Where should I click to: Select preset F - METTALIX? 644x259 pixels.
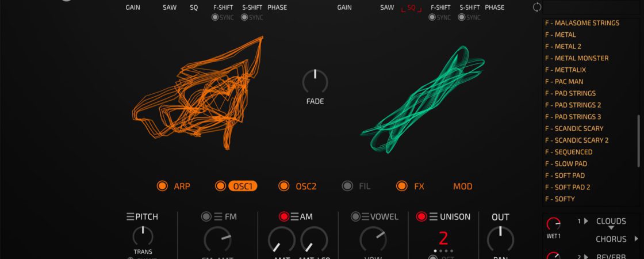point(566,70)
